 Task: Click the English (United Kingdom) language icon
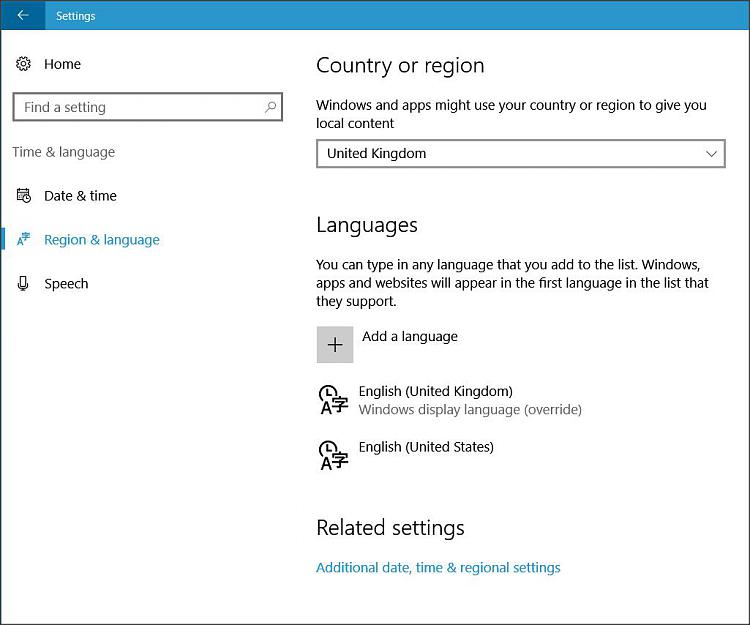pyautogui.click(x=333, y=400)
